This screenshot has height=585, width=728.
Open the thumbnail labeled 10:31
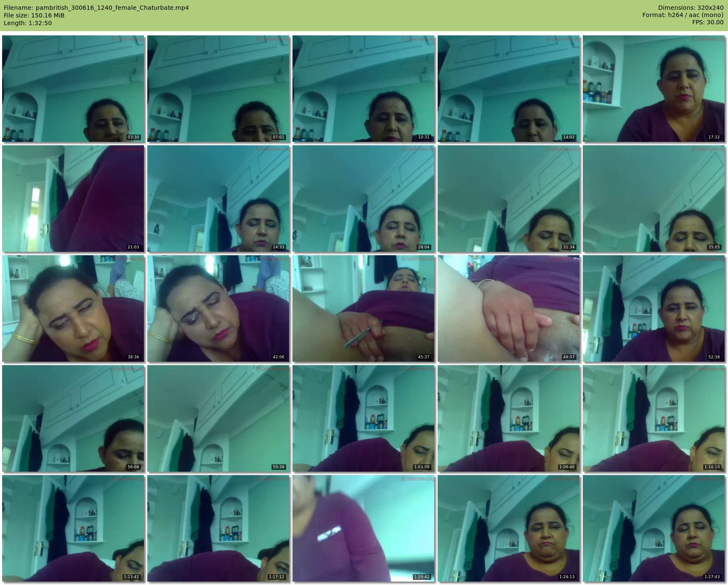coord(364,89)
